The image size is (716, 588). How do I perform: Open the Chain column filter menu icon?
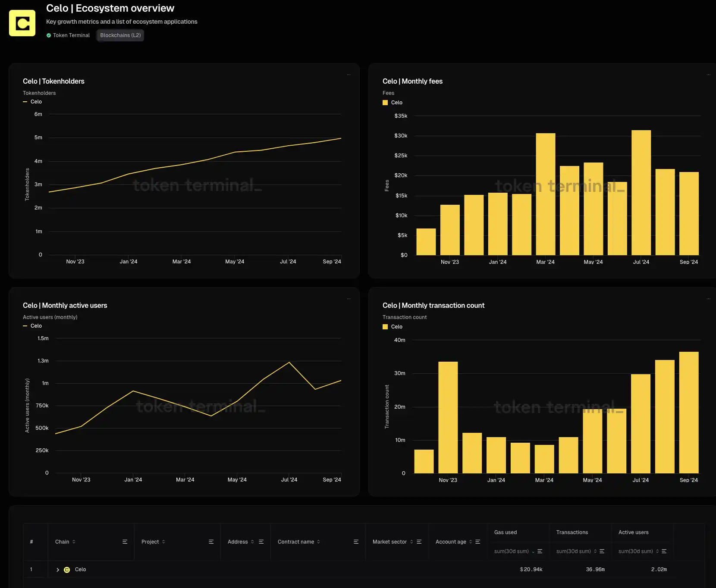pos(125,542)
